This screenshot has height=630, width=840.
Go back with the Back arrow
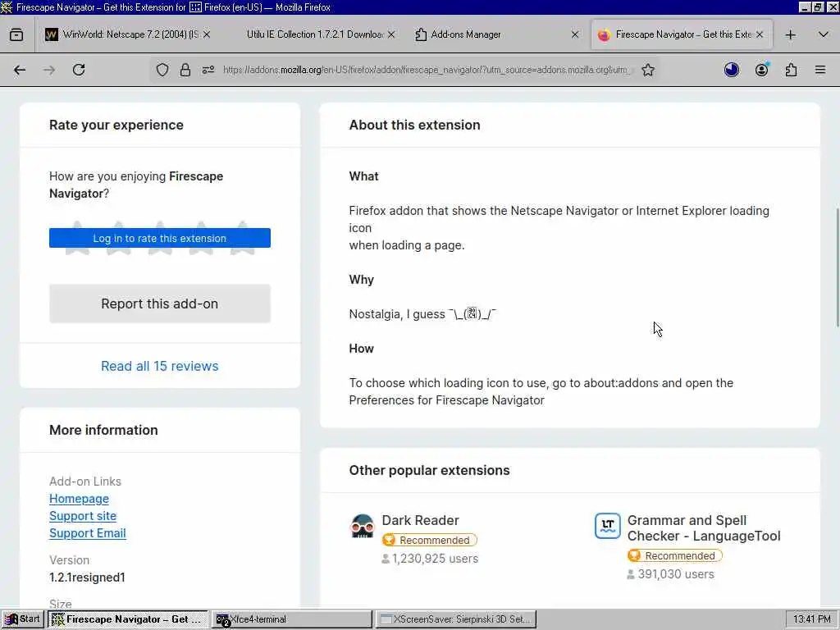[20, 70]
